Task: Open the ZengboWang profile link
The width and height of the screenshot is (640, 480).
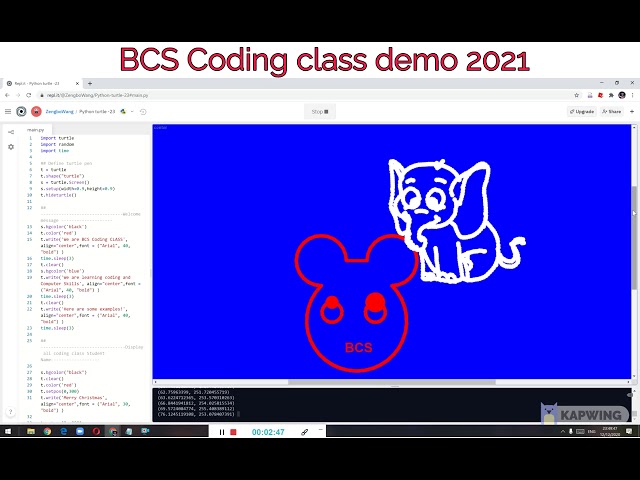Action: point(60,111)
